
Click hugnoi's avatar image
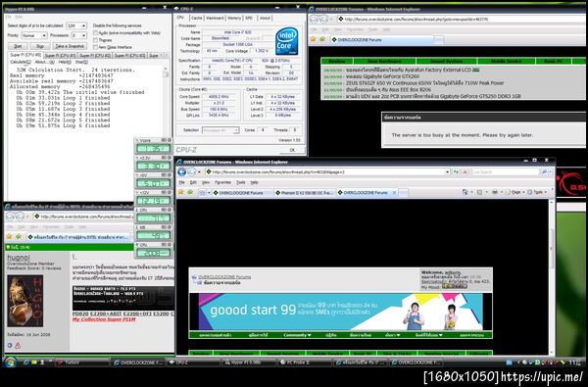25,301
